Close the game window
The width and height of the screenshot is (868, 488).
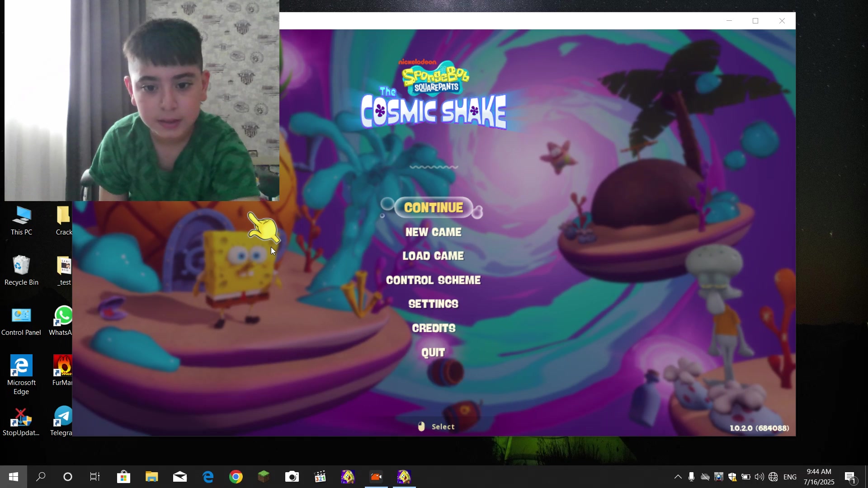(x=782, y=21)
